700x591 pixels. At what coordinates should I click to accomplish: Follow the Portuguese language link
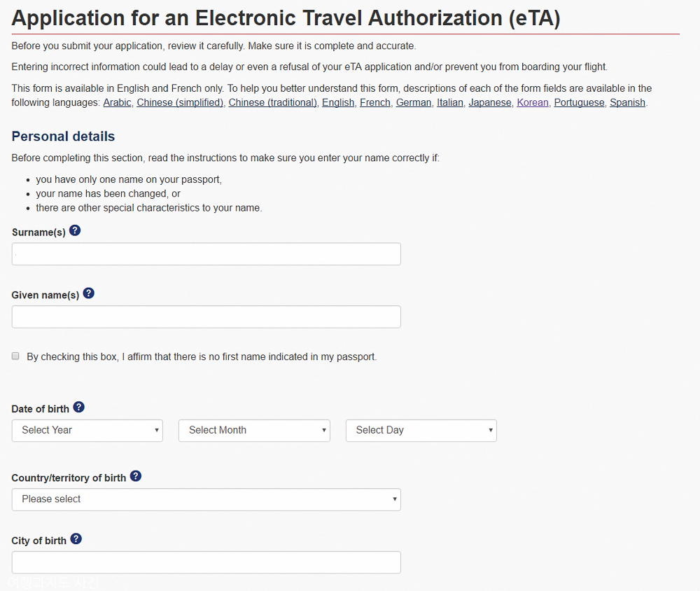(x=579, y=103)
